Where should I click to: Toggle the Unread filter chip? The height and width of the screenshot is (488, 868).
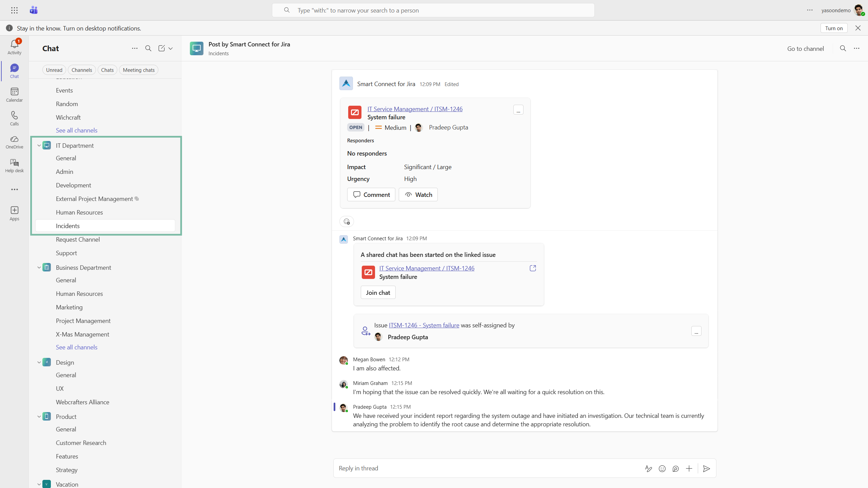point(54,70)
